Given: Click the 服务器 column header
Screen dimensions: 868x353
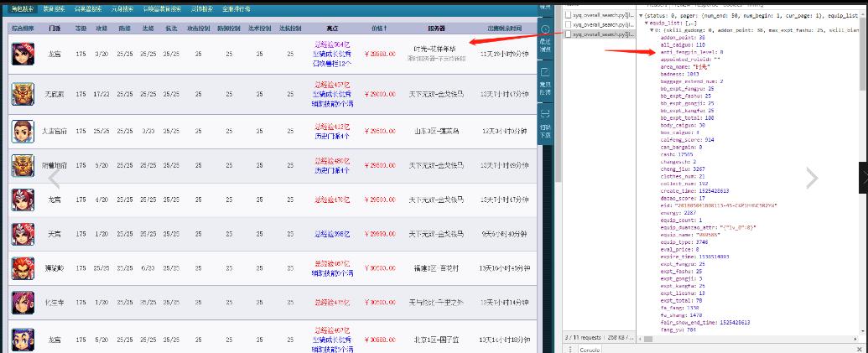Looking at the screenshot, I should [437, 29].
